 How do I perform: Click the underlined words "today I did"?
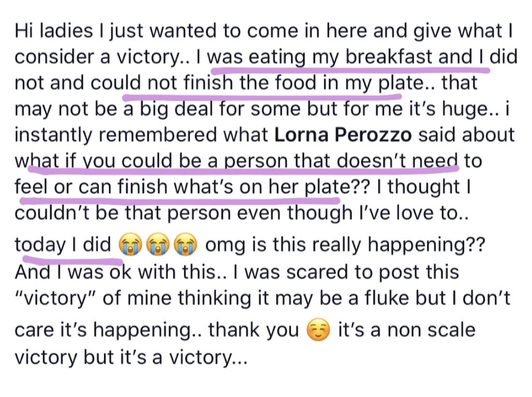click(x=63, y=246)
